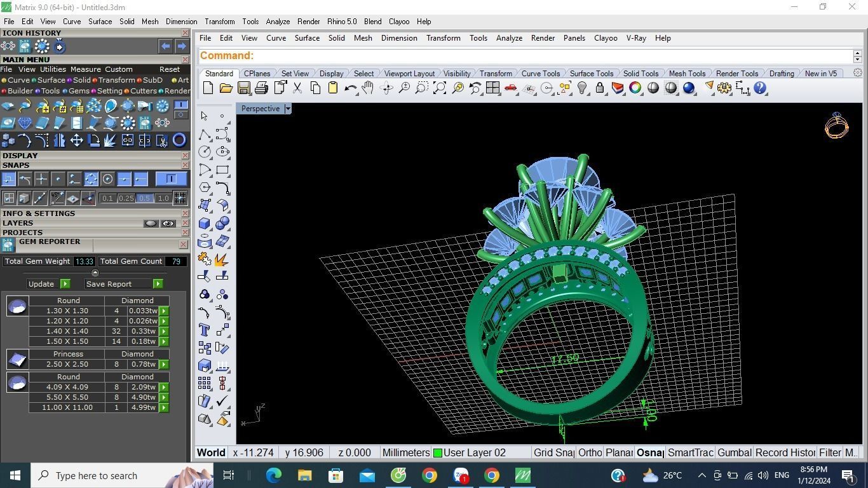This screenshot has width=868, height=488.
Task: Click the blue diamond gem icon in Main Menu
Action: (25, 123)
